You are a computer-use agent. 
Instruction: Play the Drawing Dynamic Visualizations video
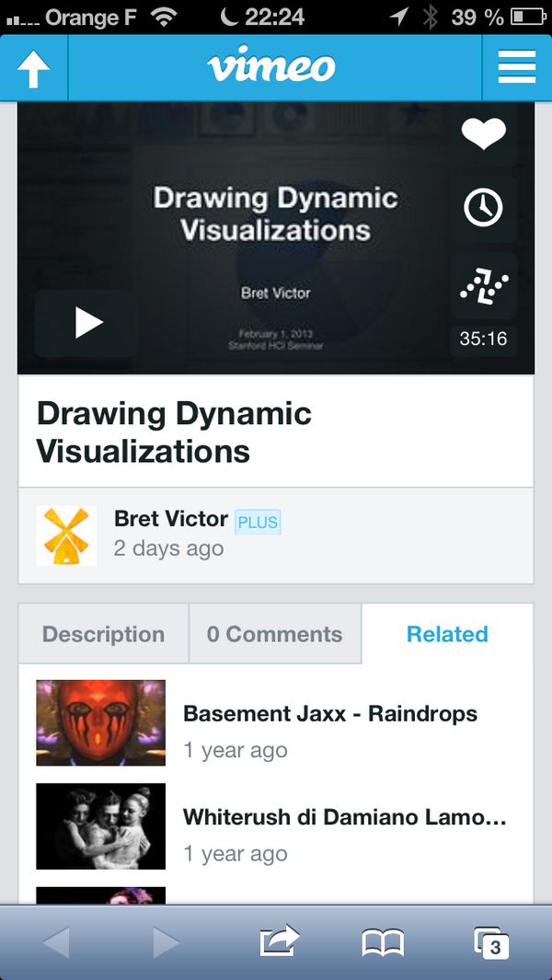point(87,323)
